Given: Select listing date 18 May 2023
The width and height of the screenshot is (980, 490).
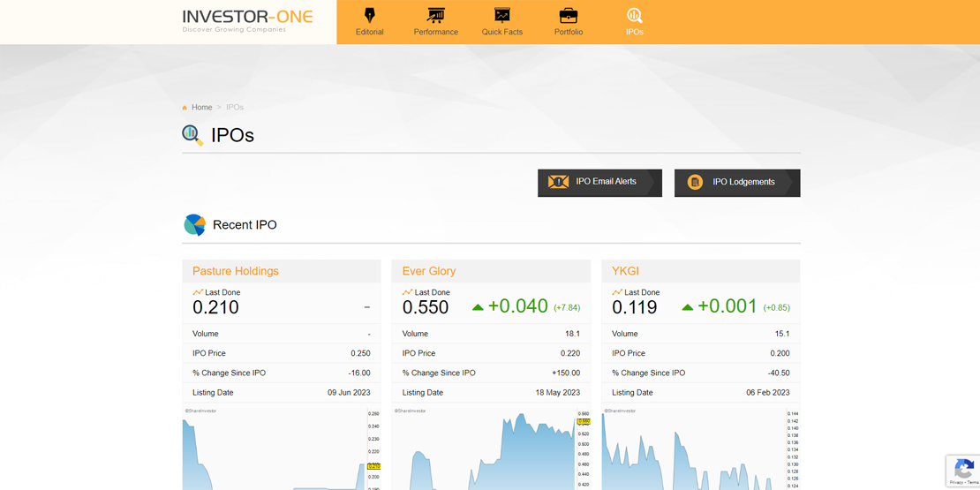Looking at the screenshot, I should pos(558,393).
